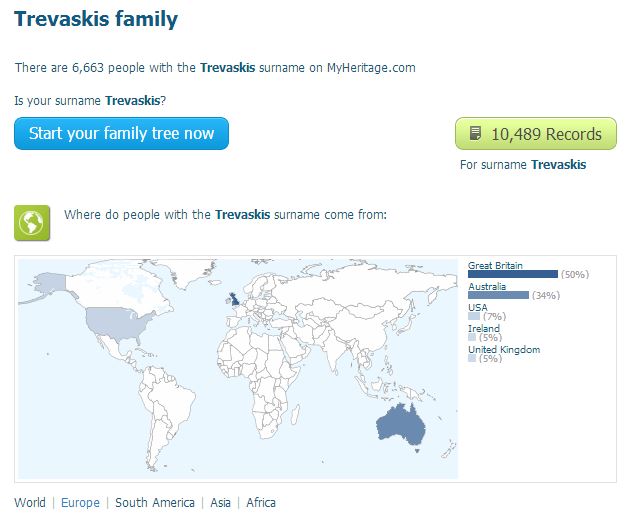Viewport: 628px width, 513px height.
Task: Switch map view to Europe
Action: tap(80, 503)
